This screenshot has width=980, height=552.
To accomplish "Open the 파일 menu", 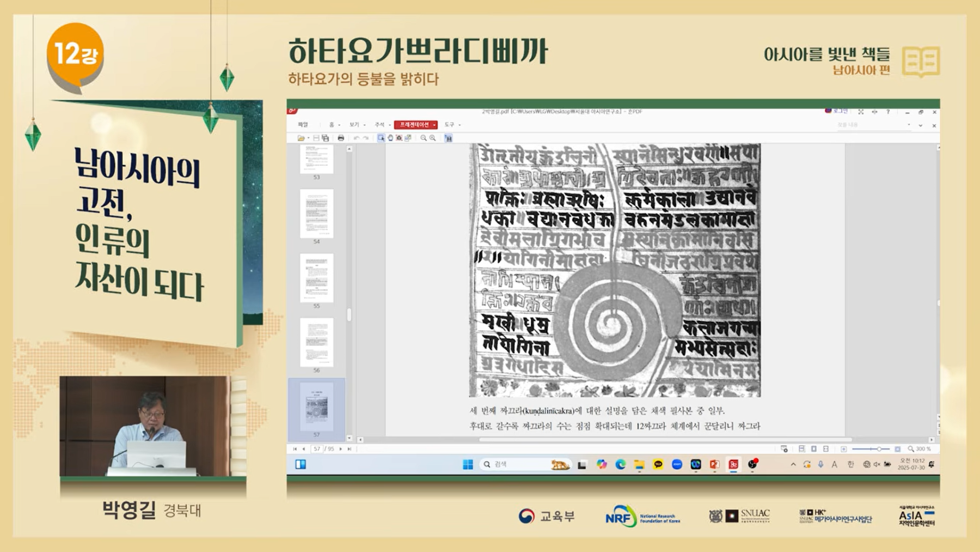I will 303,125.
